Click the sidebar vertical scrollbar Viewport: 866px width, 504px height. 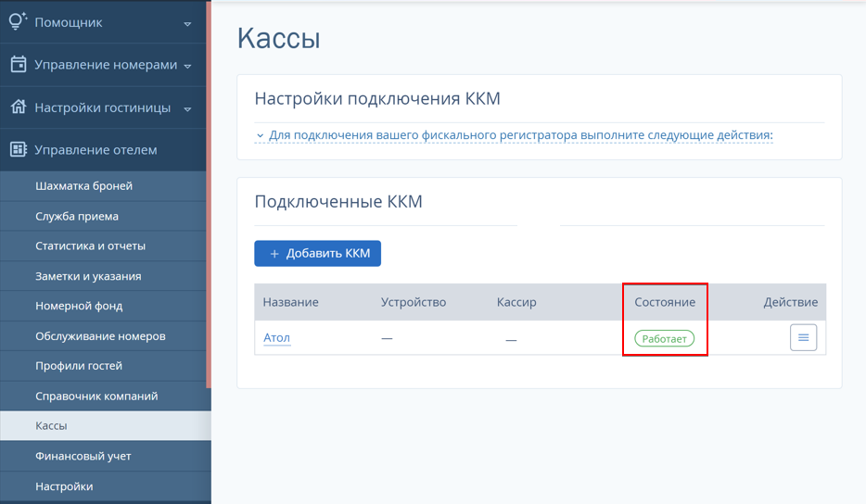[x=209, y=195]
